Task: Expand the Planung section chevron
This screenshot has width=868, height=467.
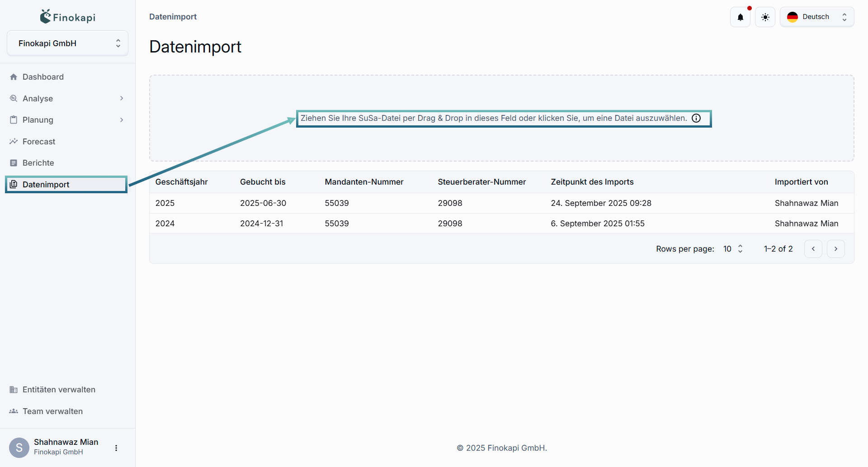Action: coord(121,119)
